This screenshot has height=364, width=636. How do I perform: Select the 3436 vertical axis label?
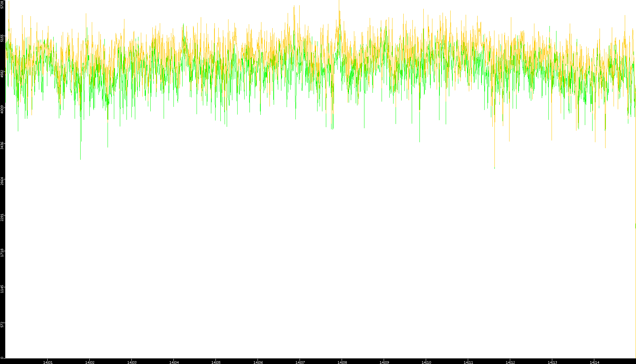[2, 145]
